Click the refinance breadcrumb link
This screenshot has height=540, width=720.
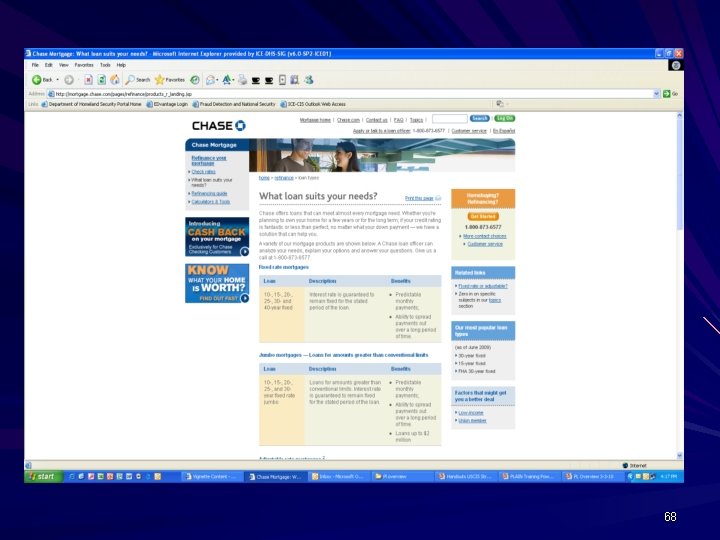(x=284, y=178)
